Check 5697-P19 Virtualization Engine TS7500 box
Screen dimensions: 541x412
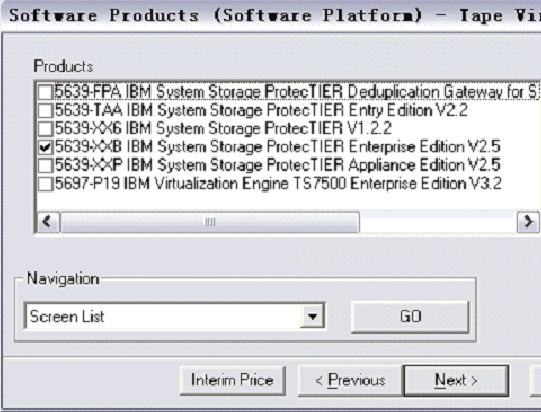tap(45, 184)
